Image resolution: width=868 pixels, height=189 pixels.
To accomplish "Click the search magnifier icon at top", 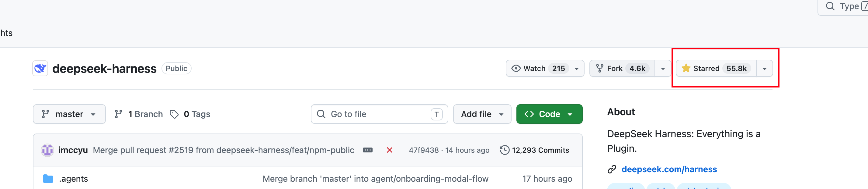I will click(x=830, y=6).
